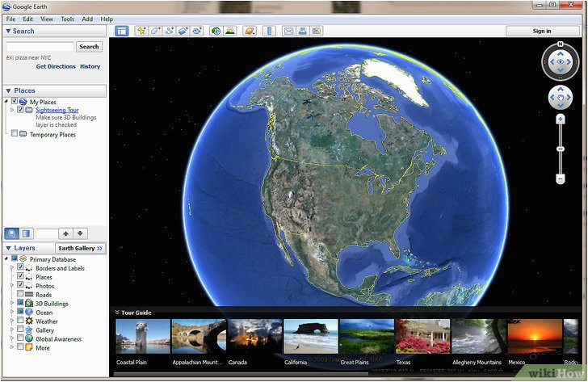This screenshot has width=588, height=382.
Task: Move selected place up with the up arrow
Action: pos(65,233)
